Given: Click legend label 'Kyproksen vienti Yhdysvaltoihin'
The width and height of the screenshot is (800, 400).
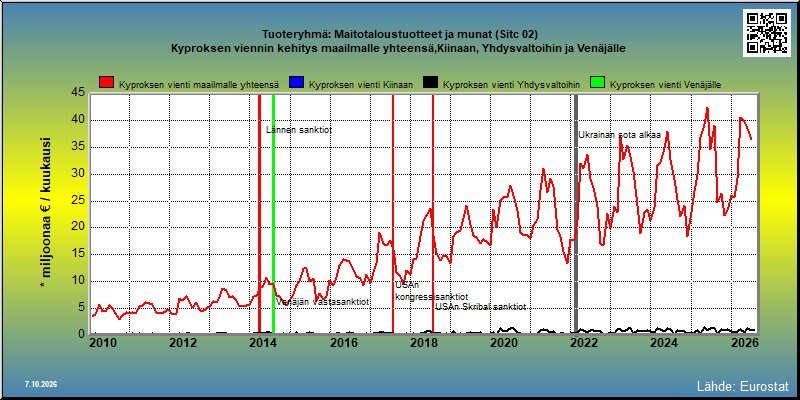Looking at the screenshot, I should tap(511, 85).
